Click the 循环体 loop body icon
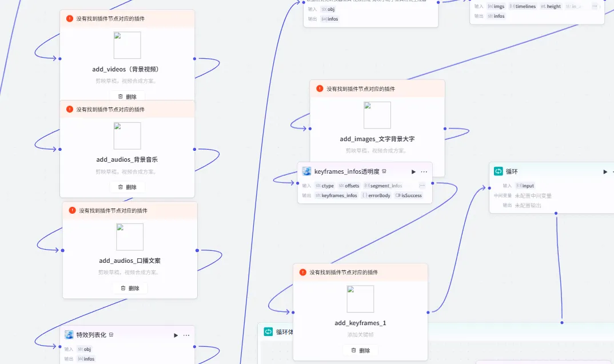Screen dimensions: 614x364 point(268,332)
